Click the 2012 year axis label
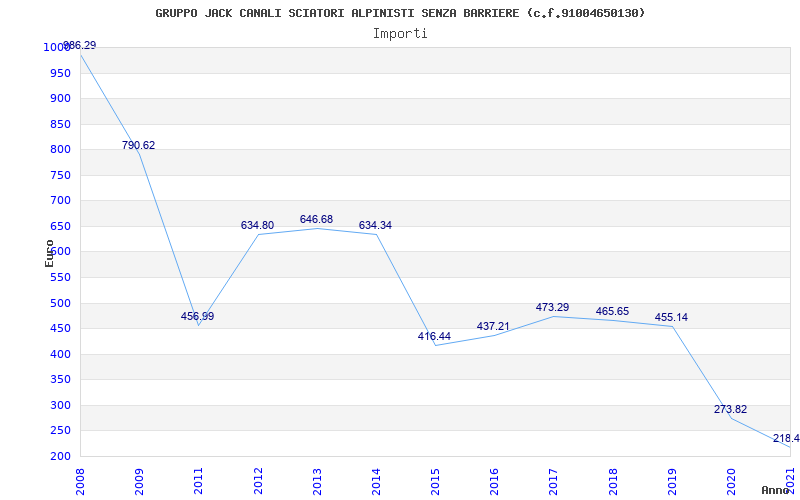Screen dimensions: 800x500 [258, 482]
